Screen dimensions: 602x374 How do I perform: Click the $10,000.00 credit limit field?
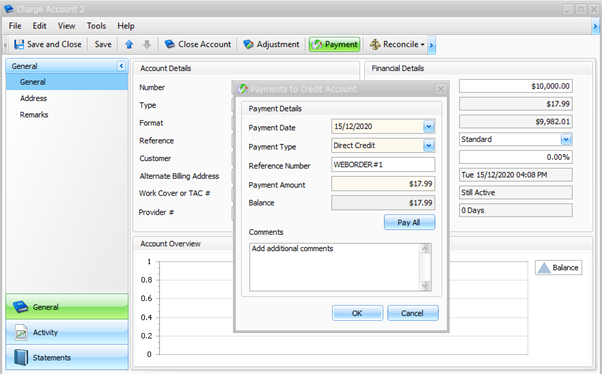[x=516, y=86]
